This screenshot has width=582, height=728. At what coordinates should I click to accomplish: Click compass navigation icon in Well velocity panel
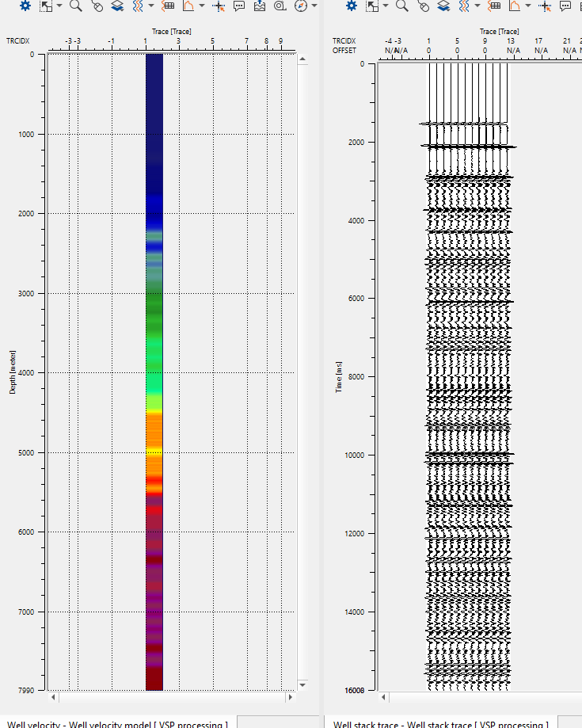pyautogui.click(x=301, y=6)
